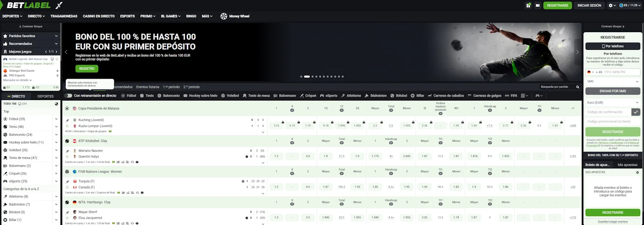Click the pin icon beside Kuching (Juvenil)
Viewport: 644px width, 225px height.
[x=67, y=121]
